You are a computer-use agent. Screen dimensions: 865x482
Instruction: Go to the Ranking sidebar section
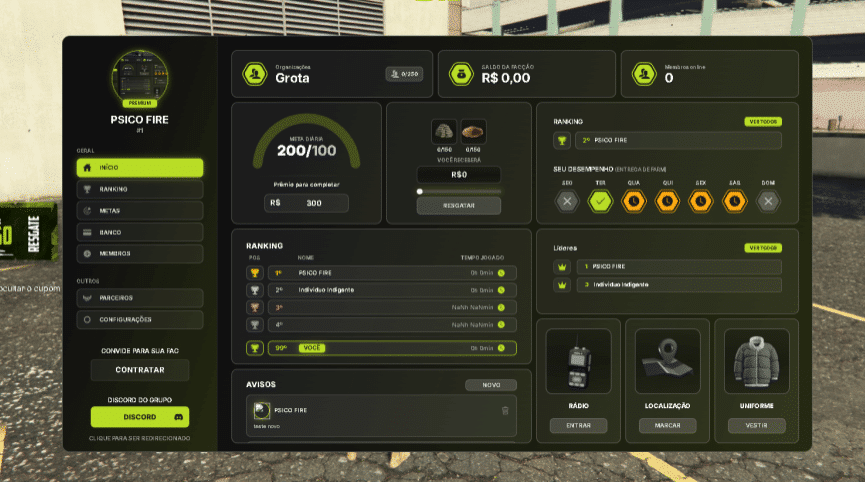pyautogui.click(x=139, y=189)
